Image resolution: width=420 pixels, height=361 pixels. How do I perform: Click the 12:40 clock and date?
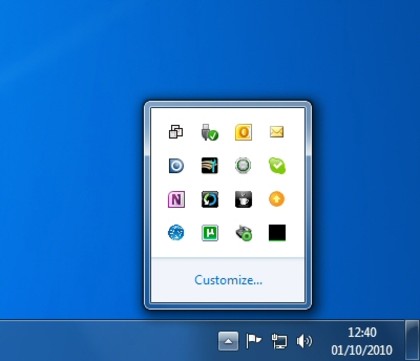coord(362,341)
